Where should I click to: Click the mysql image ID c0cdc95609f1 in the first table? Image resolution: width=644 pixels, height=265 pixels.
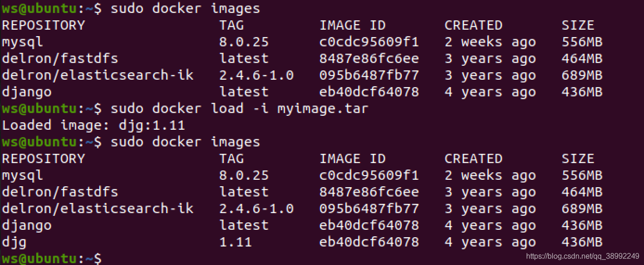click(x=369, y=42)
